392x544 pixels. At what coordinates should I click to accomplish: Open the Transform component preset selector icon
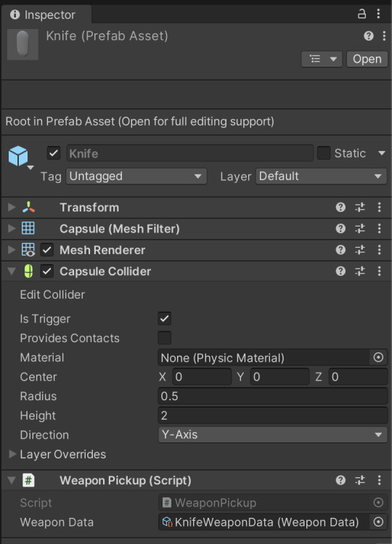pyautogui.click(x=360, y=207)
